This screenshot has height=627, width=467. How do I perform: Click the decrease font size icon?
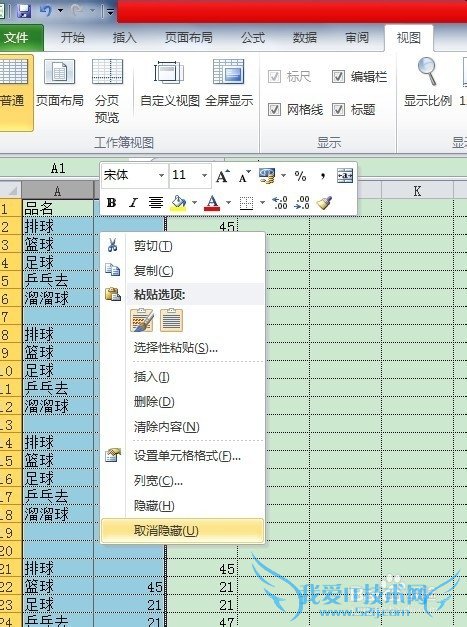click(x=244, y=176)
